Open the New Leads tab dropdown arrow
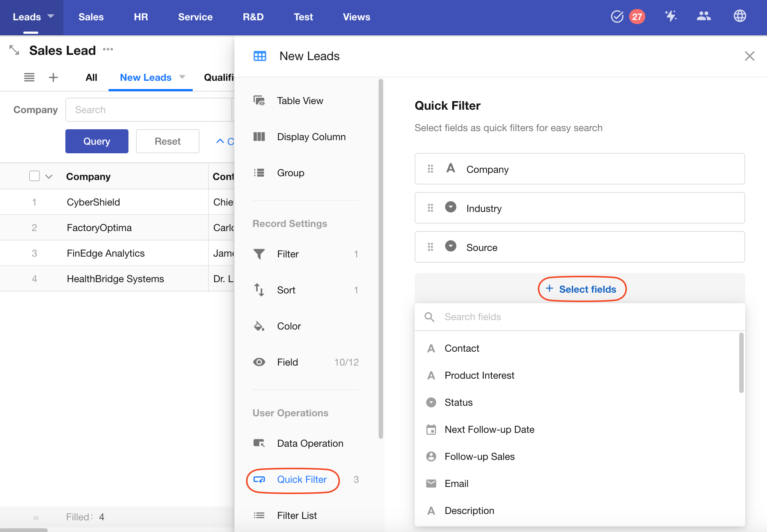Viewport: 767px width, 532px height. click(182, 77)
